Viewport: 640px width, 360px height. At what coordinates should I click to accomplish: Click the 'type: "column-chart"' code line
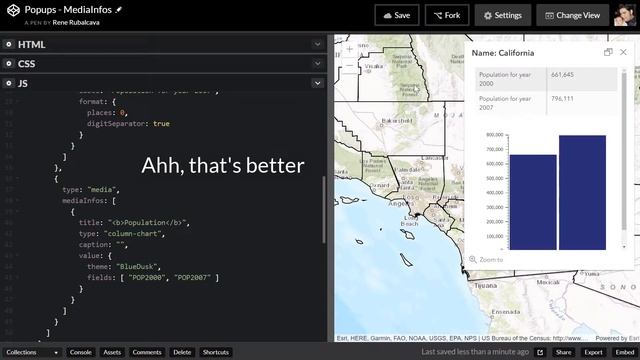coord(122,234)
